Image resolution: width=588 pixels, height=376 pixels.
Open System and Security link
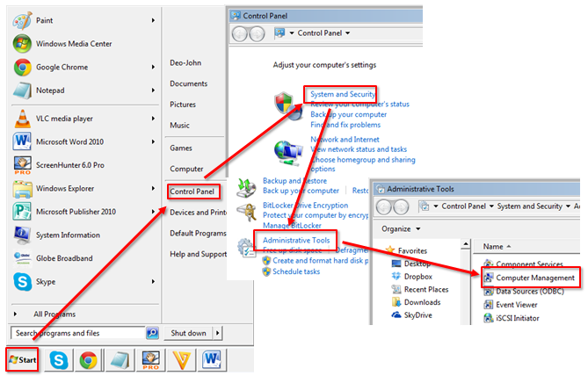(343, 94)
